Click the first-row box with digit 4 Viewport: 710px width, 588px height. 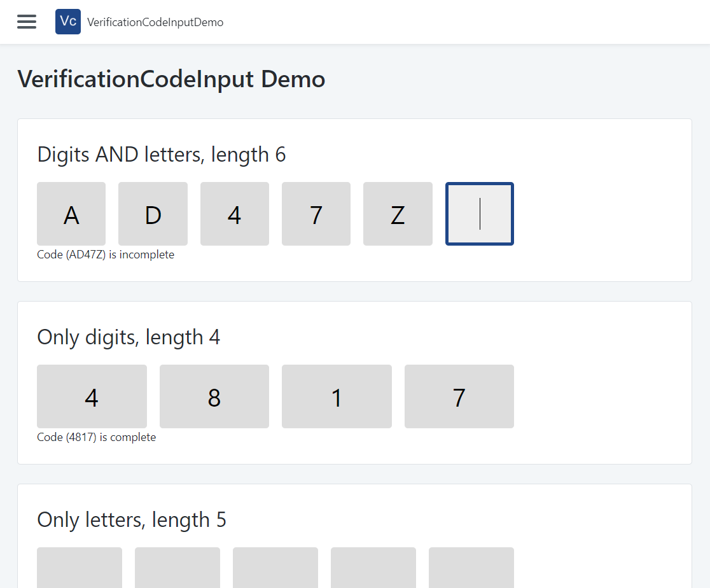pos(235,214)
